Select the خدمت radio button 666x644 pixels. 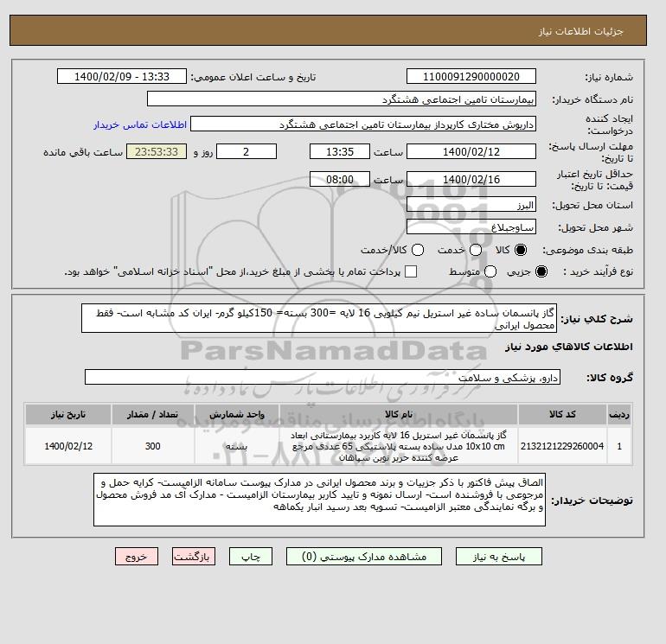(x=476, y=250)
